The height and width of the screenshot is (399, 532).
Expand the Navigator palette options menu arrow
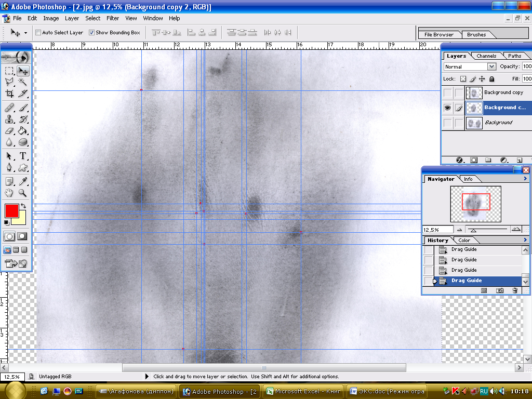[525, 179]
